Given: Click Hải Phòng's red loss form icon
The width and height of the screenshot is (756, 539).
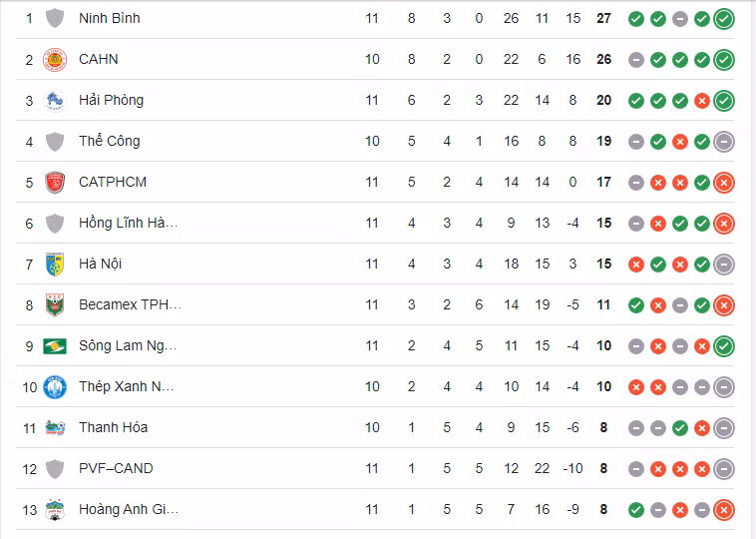Looking at the screenshot, I should (x=702, y=101).
